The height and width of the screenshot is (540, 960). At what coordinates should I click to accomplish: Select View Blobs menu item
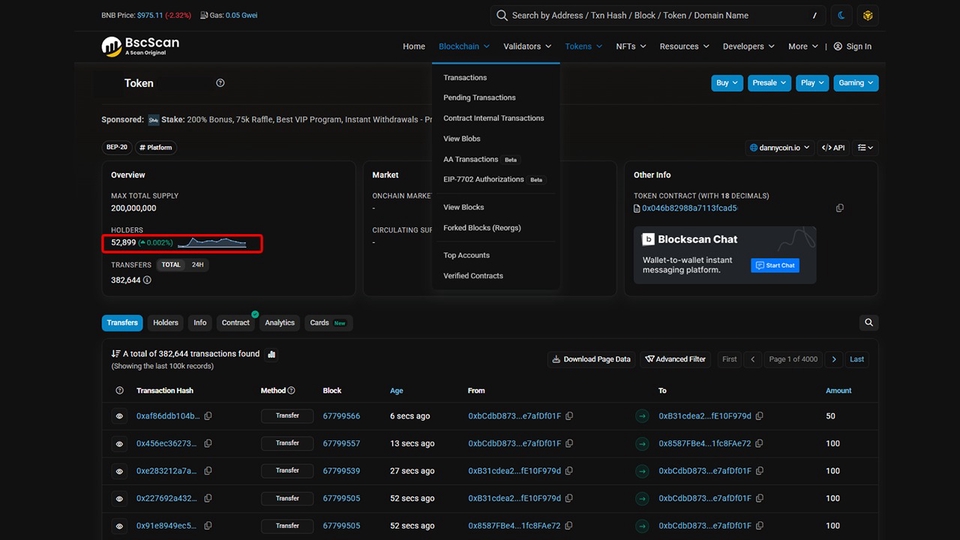[462, 139]
